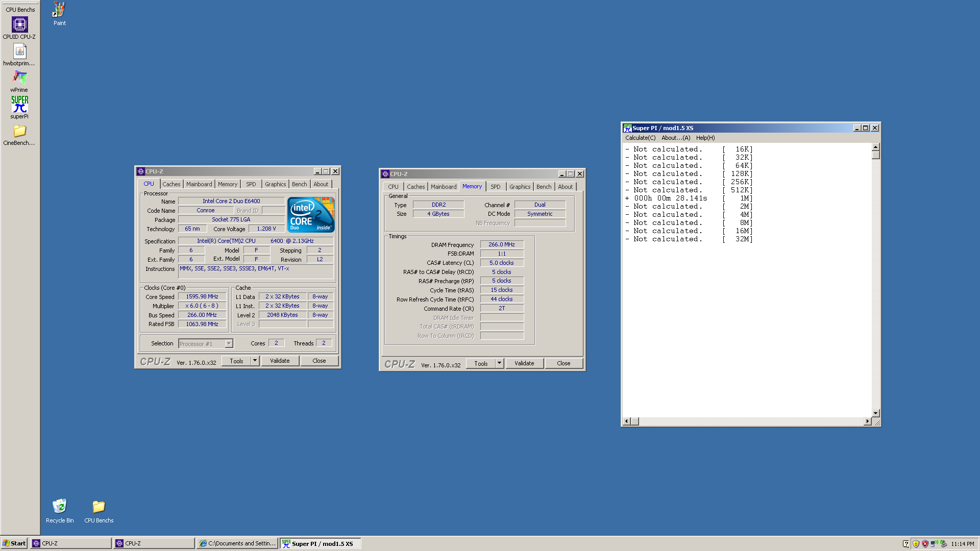Viewport: 980px width, 551px height.
Task: Click Tools button in left CPU-Z window
Action: (237, 361)
